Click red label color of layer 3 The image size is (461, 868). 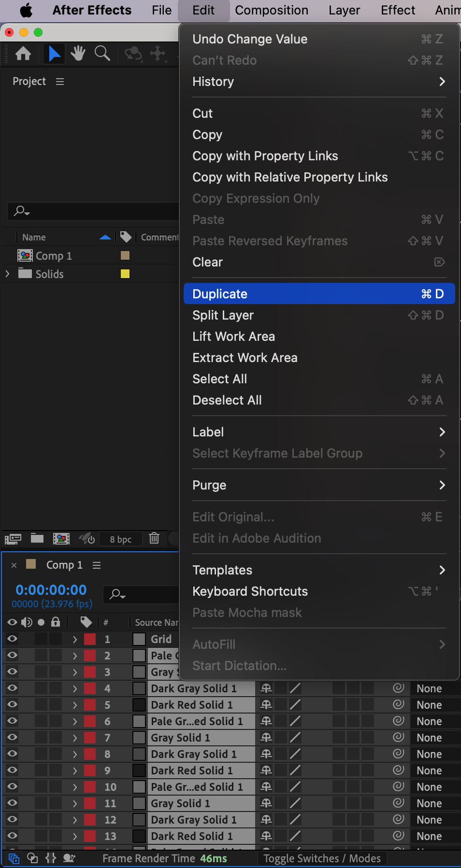coord(90,672)
